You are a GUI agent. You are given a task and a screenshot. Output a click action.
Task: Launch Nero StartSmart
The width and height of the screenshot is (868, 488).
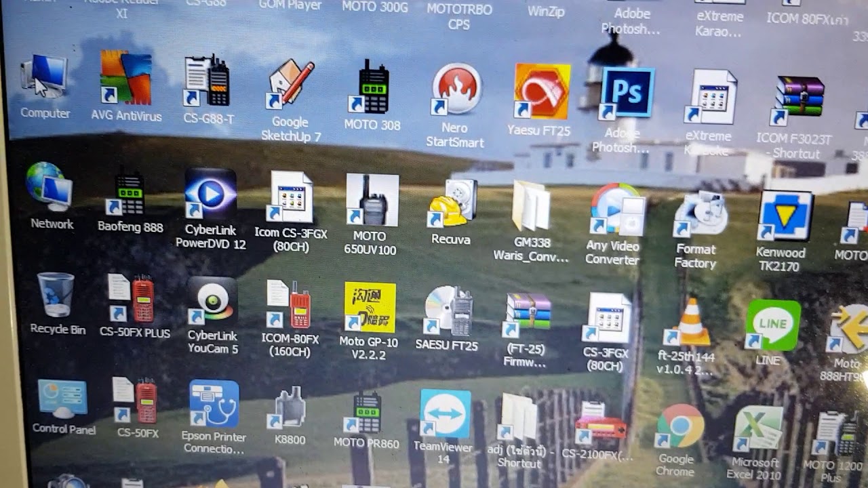click(x=456, y=89)
